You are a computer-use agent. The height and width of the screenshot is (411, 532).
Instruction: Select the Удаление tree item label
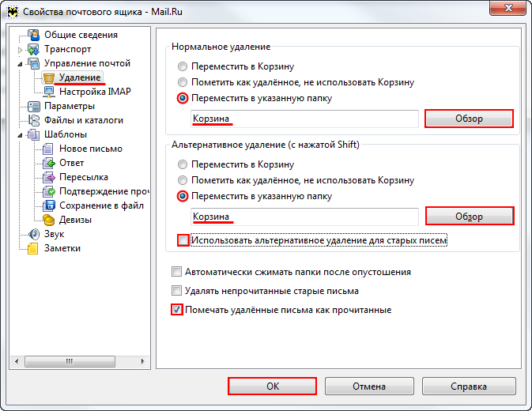pyautogui.click(x=80, y=77)
